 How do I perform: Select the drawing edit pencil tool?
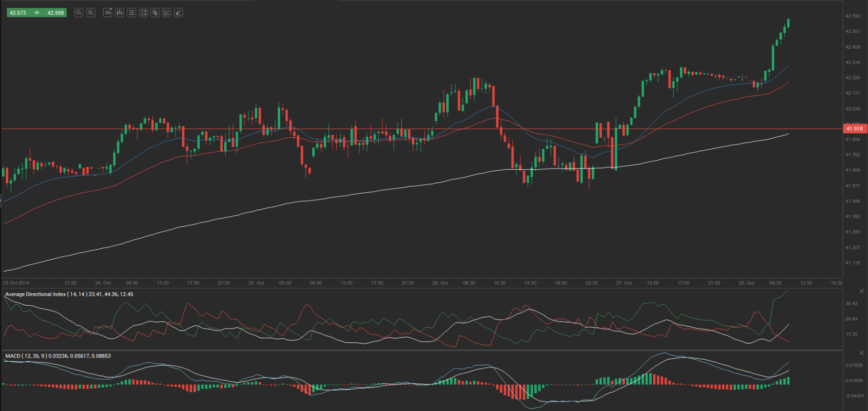pyautogui.click(x=167, y=13)
